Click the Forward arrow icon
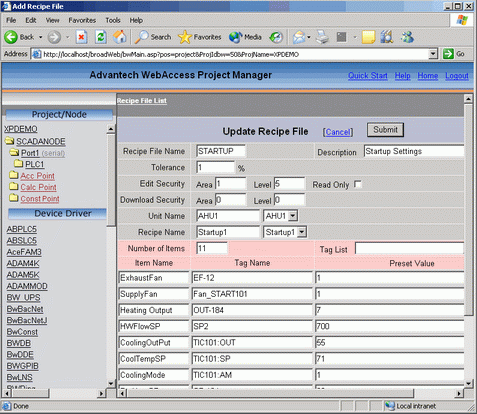The image size is (477, 414). click(x=54, y=37)
